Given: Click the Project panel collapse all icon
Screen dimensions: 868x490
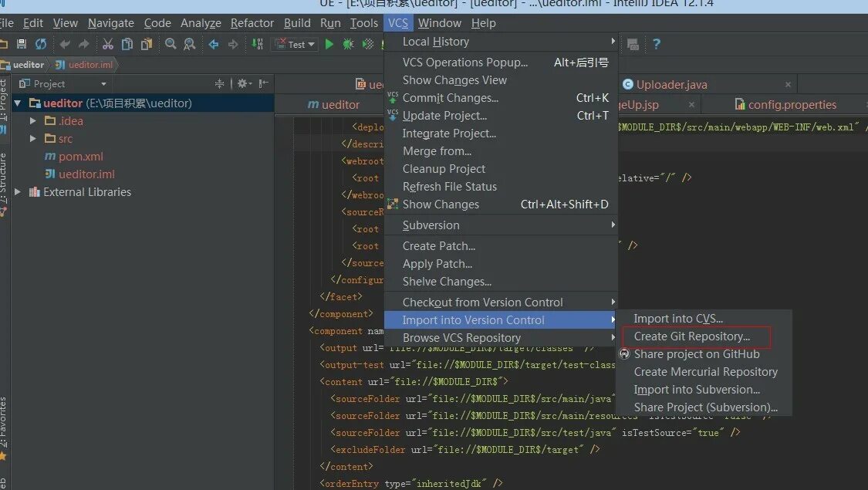Looking at the screenshot, I should [x=220, y=83].
